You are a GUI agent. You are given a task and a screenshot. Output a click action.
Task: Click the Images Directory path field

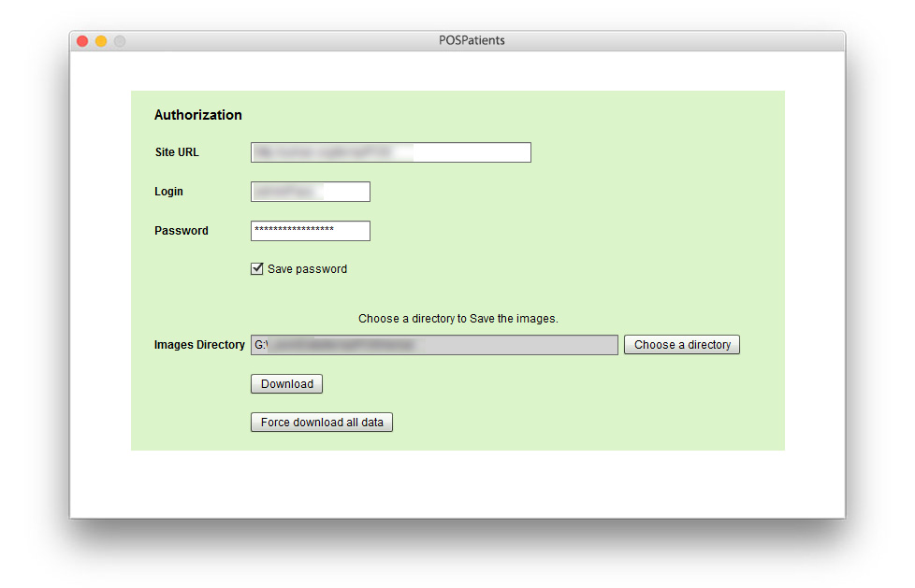(x=434, y=345)
